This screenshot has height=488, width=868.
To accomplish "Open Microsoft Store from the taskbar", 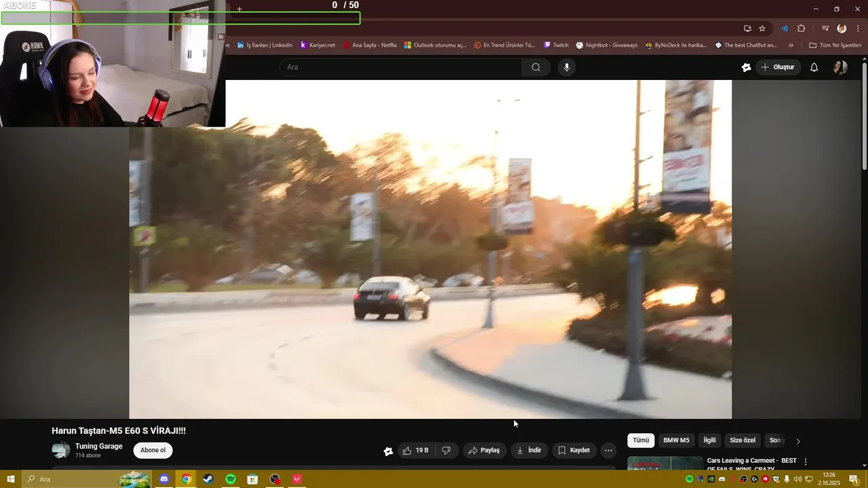I will coord(252,479).
